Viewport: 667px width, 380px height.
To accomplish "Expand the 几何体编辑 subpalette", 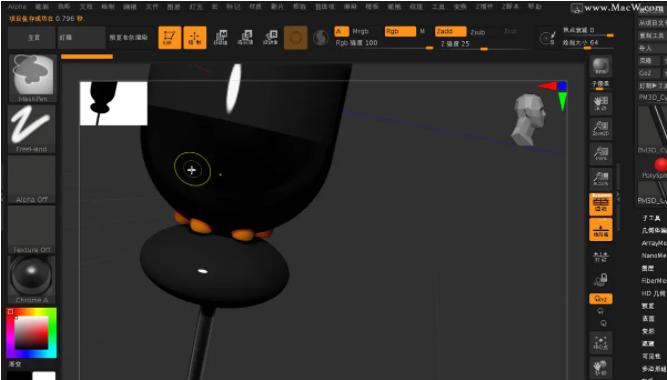I will tap(653, 231).
